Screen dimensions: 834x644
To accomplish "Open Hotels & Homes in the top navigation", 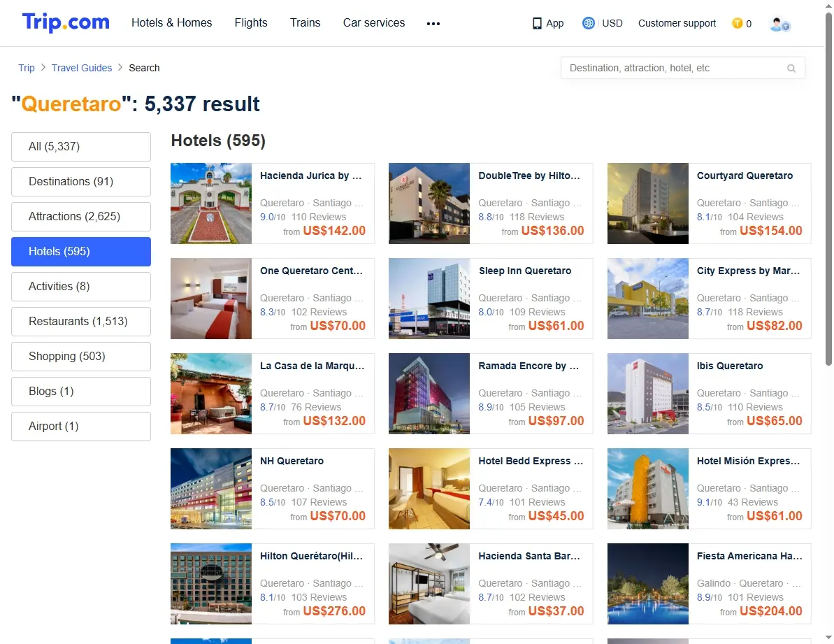I will point(172,23).
